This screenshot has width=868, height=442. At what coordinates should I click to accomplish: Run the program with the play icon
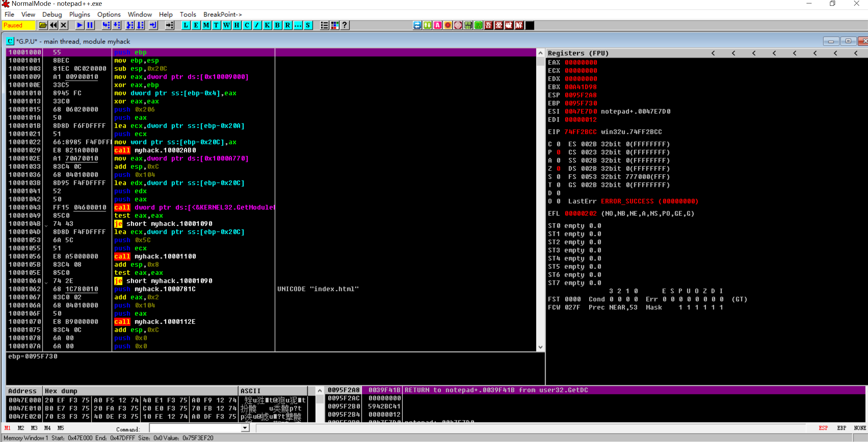79,25
